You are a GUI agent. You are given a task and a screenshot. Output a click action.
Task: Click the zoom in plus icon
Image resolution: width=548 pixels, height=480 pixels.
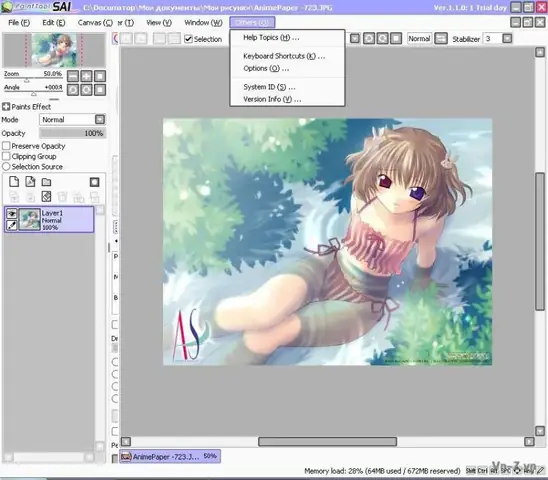(x=86, y=76)
